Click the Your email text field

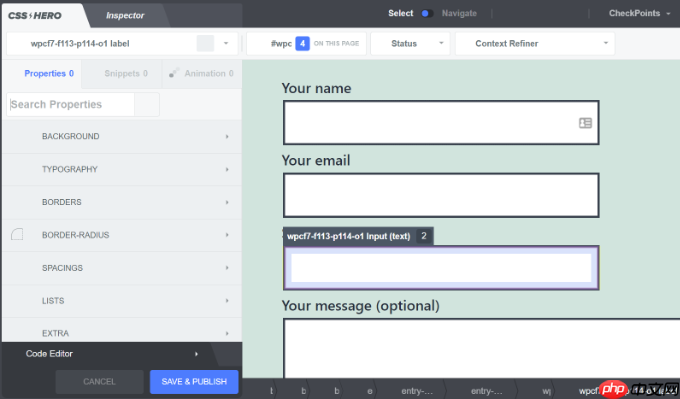pyautogui.click(x=441, y=195)
